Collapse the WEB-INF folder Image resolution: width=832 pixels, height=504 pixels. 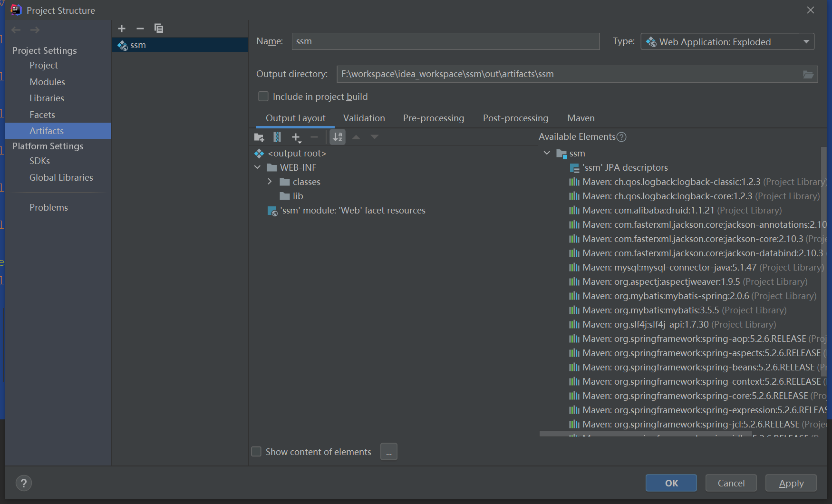coord(258,167)
